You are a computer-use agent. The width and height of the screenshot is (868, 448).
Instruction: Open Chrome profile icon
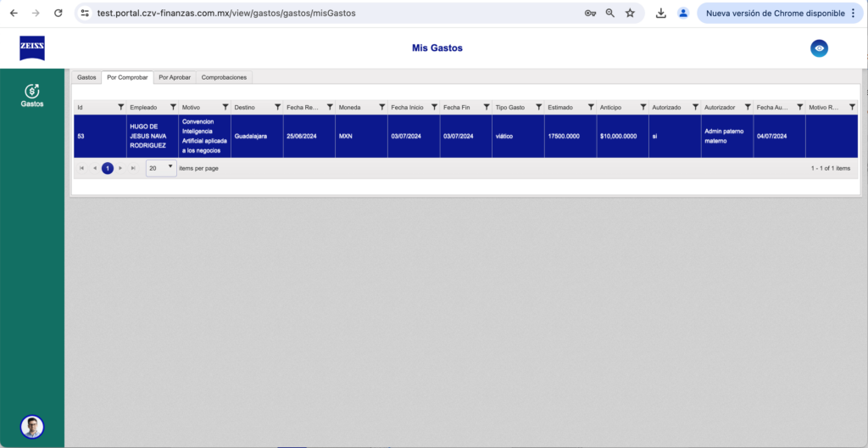pos(683,13)
